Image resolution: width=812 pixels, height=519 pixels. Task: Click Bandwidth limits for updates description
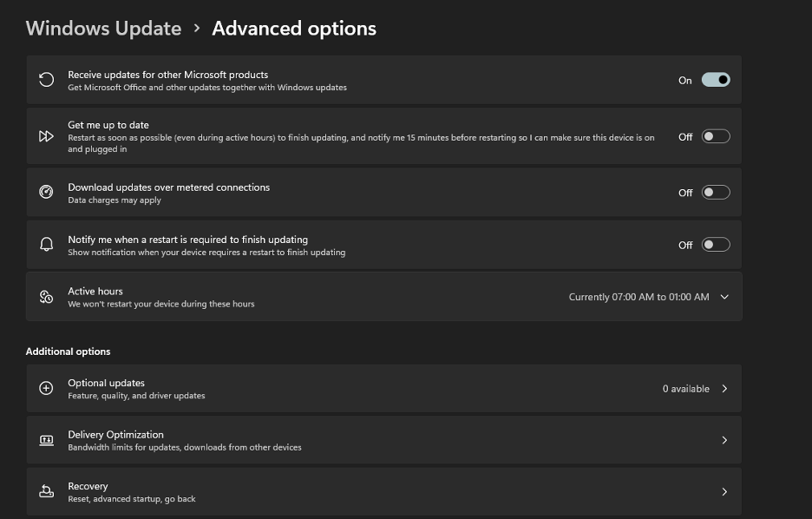pos(185,447)
